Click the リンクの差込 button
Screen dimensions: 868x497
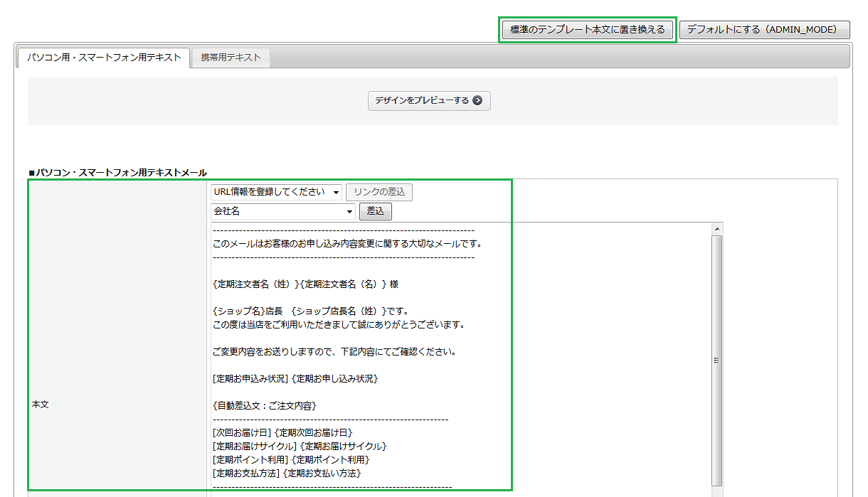[x=379, y=192]
